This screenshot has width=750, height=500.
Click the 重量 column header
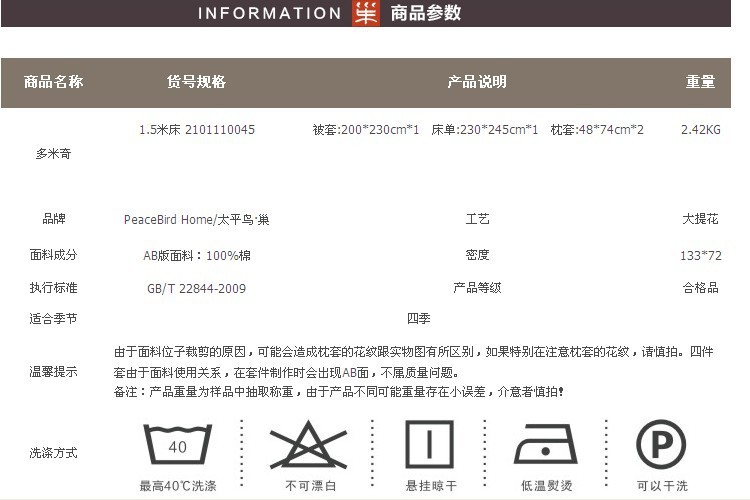[700, 82]
